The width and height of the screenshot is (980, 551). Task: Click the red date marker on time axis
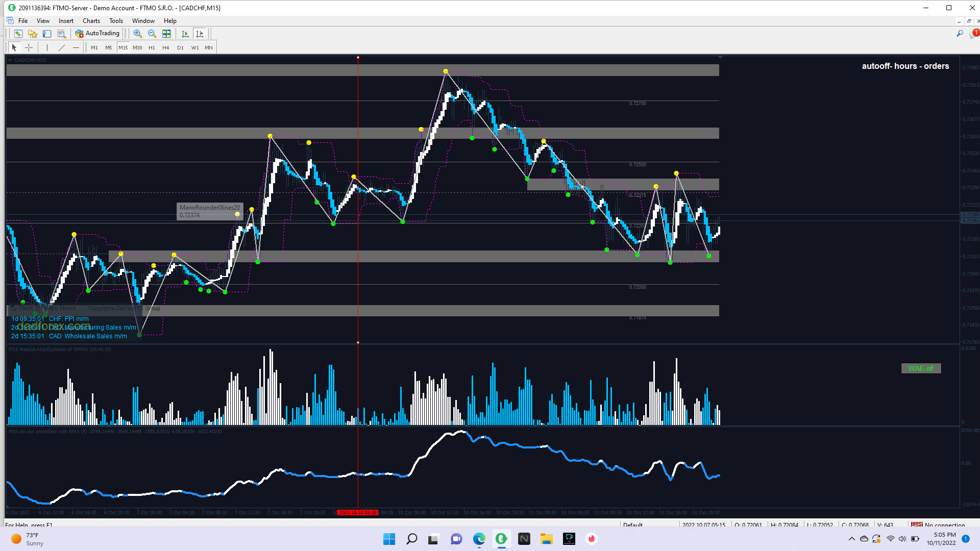point(358,512)
